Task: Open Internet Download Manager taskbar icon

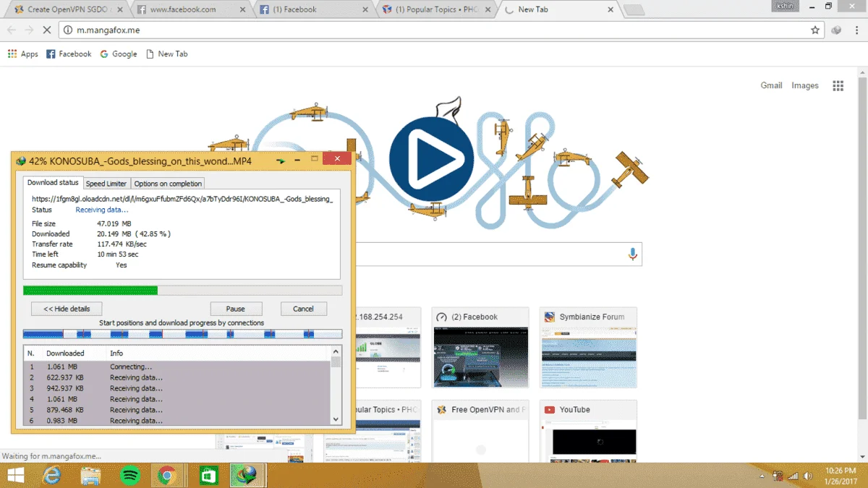Action: 247,476
